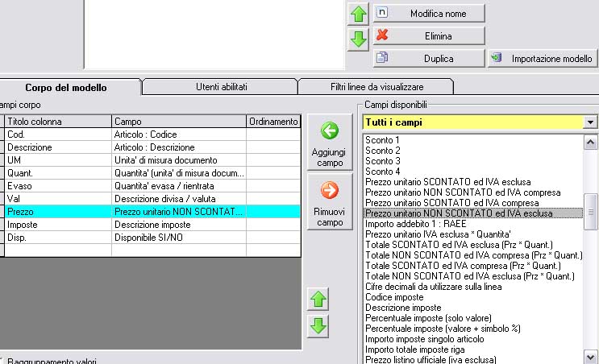
Task: Click the green down arrow beside Elimina
Action: coord(358,39)
